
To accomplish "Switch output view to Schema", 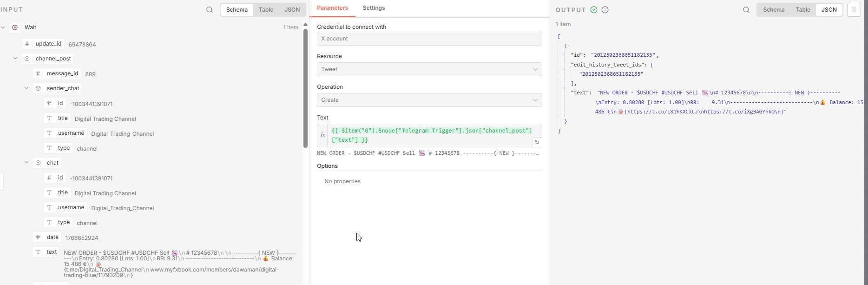I will (774, 10).
